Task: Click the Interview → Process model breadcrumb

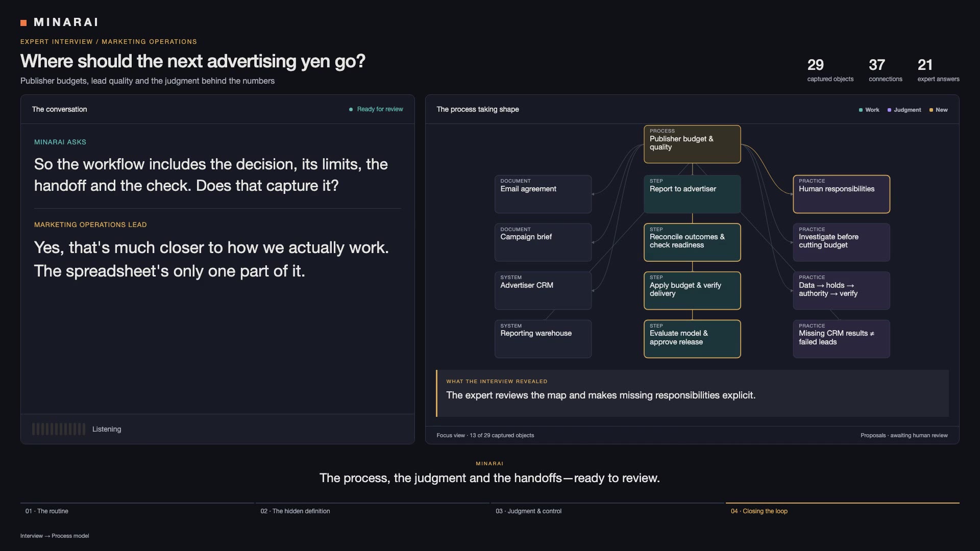Action: pos(55,536)
